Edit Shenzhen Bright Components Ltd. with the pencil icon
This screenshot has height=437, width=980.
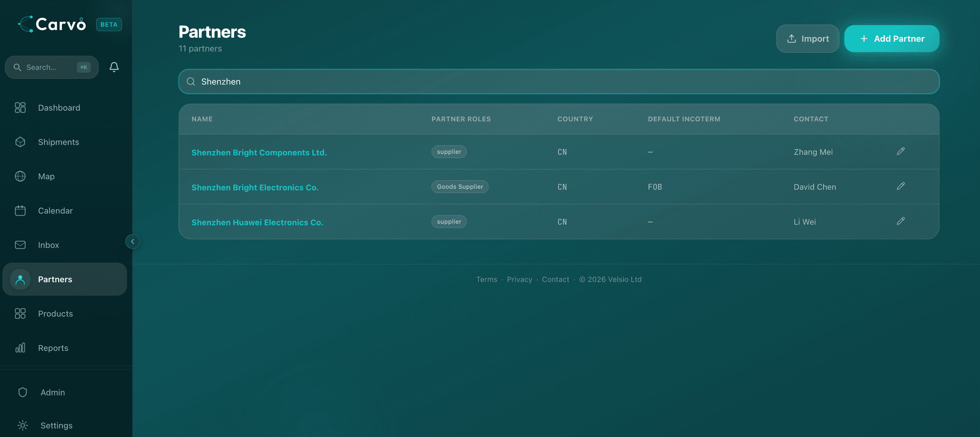901,152
